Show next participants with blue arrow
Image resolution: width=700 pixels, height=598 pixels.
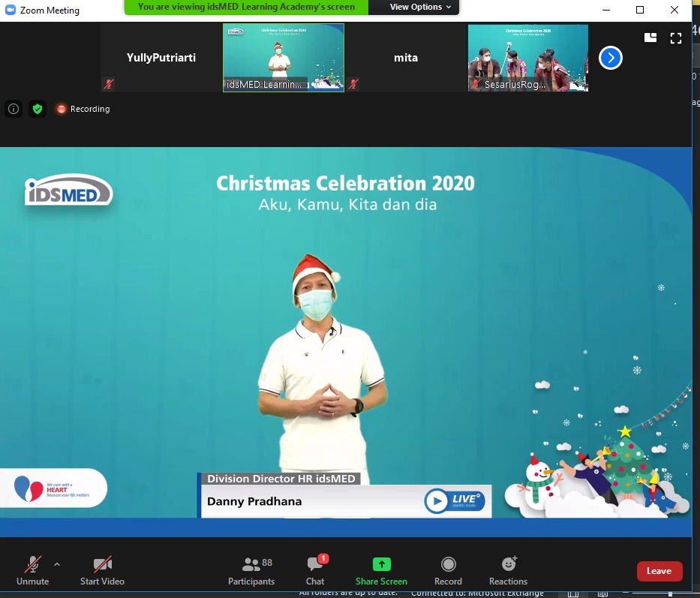pos(610,58)
